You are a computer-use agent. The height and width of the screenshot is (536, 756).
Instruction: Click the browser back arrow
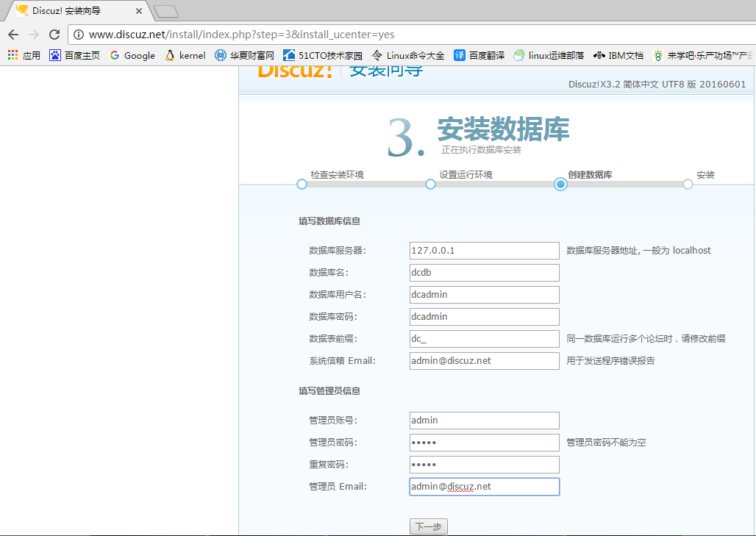click(13, 35)
